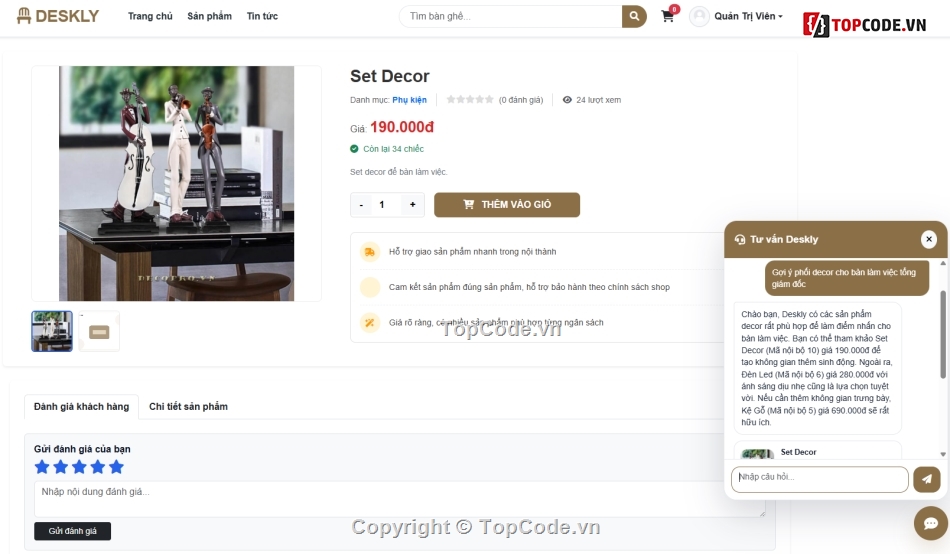Focus the Nhập câu hỏi chat input
The height and width of the screenshot is (554, 950).
(x=820, y=479)
